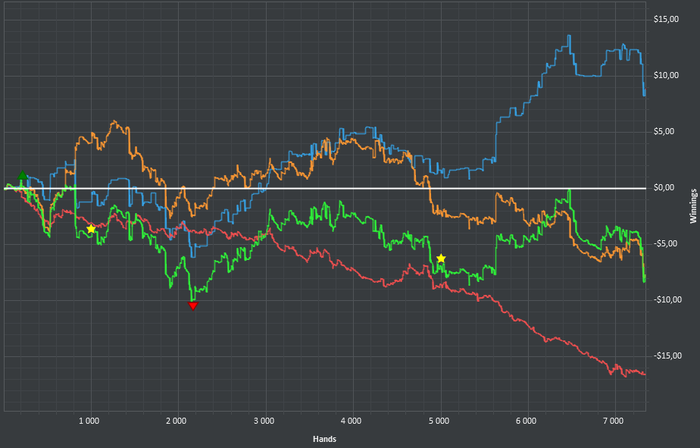Select the yellow star near 1 000 hands
The height and width of the screenshot is (448, 700).
click(91, 229)
